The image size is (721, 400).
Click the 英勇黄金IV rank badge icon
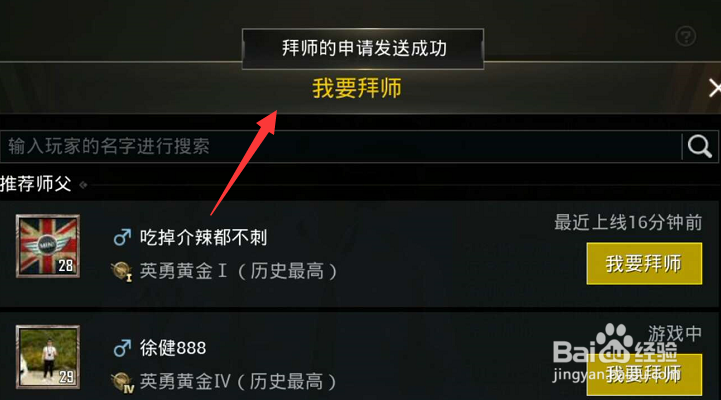click(x=122, y=383)
